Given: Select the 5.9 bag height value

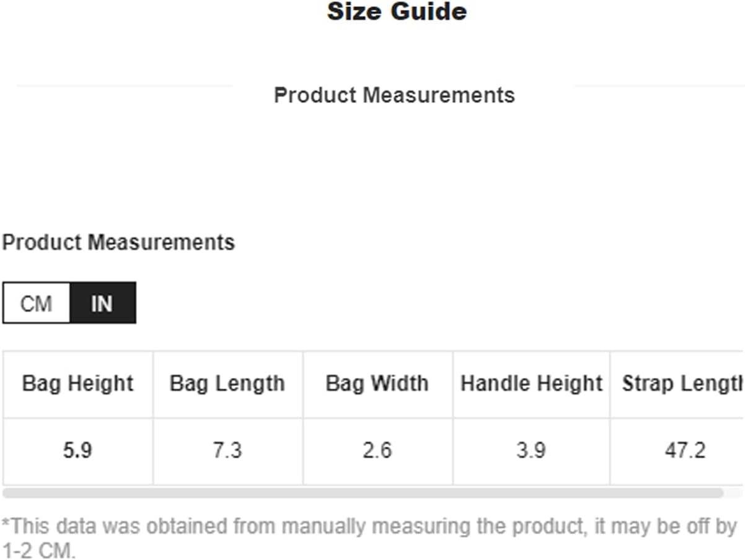Looking at the screenshot, I should point(78,450).
